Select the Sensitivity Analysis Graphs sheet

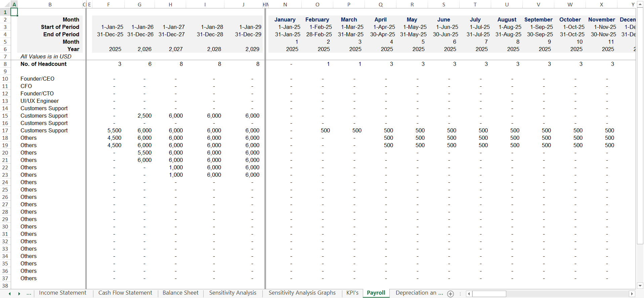click(302, 293)
